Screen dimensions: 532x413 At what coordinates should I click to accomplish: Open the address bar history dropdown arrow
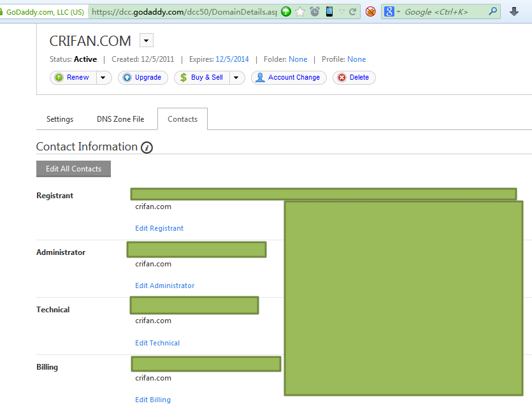pos(341,12)
